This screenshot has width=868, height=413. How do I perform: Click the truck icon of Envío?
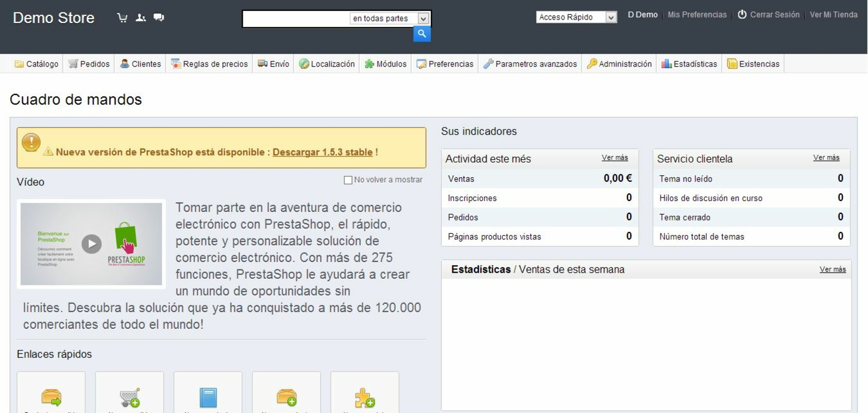click(x=262, y=63)
